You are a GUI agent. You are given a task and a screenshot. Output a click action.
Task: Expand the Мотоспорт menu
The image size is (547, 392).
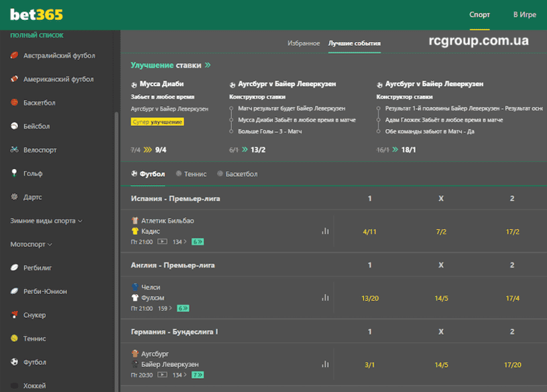[x=31, y=244]
